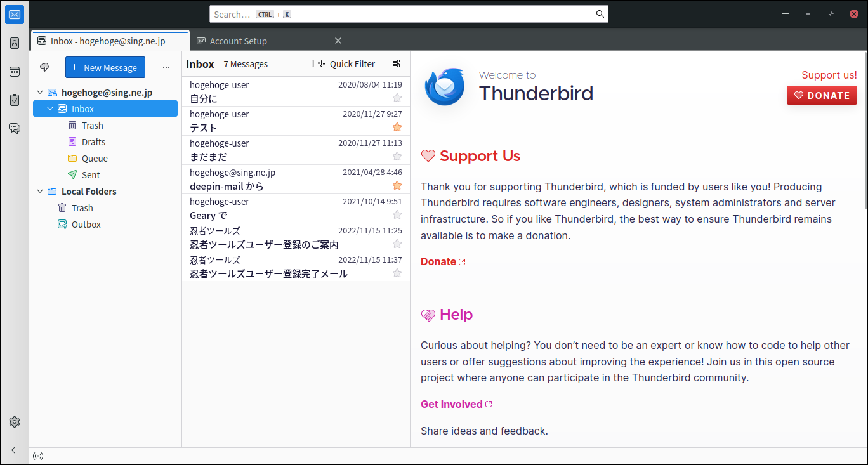Screen dimensions: 868x465
Task: Toggle the Quick Filter bar
Action: (346, 63)
